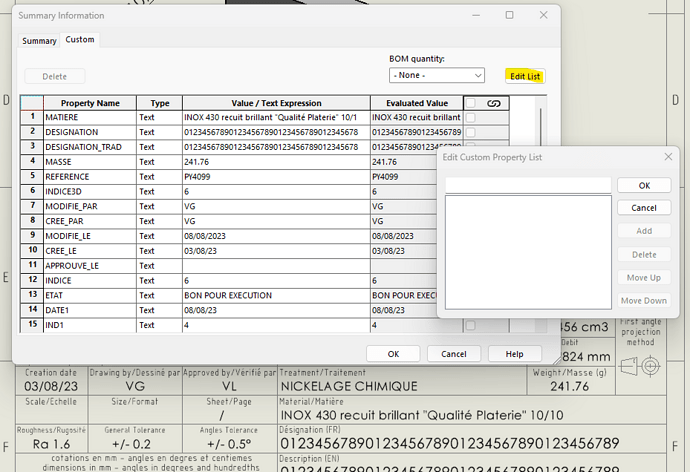Click Cancel in Edit Custom Property List
The image size is (690, 472).
click(644, 208)
